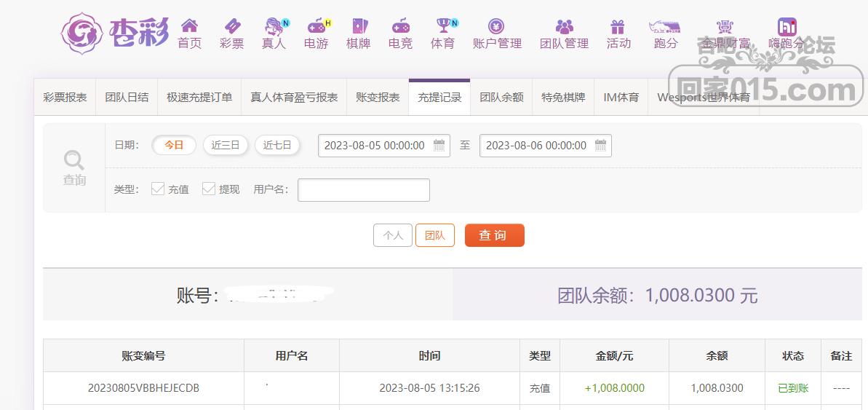868x410 pixels.
Task: Open the start date calendar picker
Action: tap(439, 145)
